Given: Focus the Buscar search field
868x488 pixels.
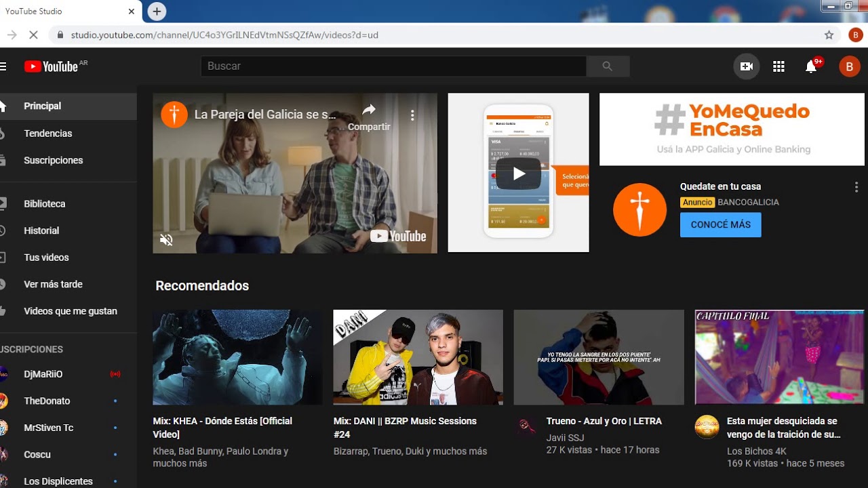Looking at the screenshot, I should [393, 66].
